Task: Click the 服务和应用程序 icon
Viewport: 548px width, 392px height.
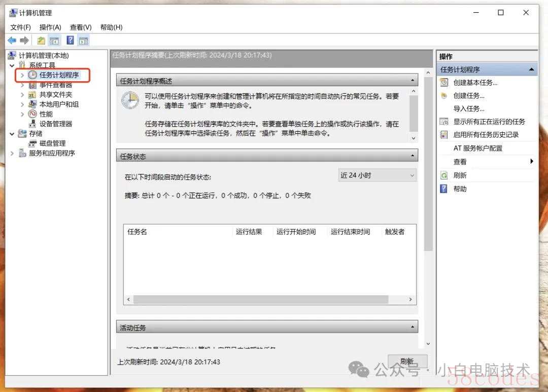Action: coord(22,153)
